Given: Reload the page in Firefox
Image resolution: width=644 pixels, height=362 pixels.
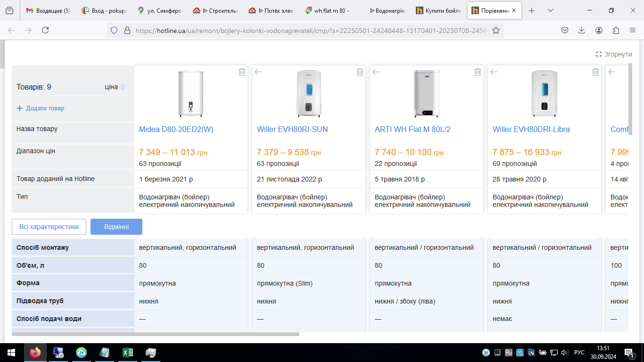Looking at the screenshot, I should [x=45, y=30].
